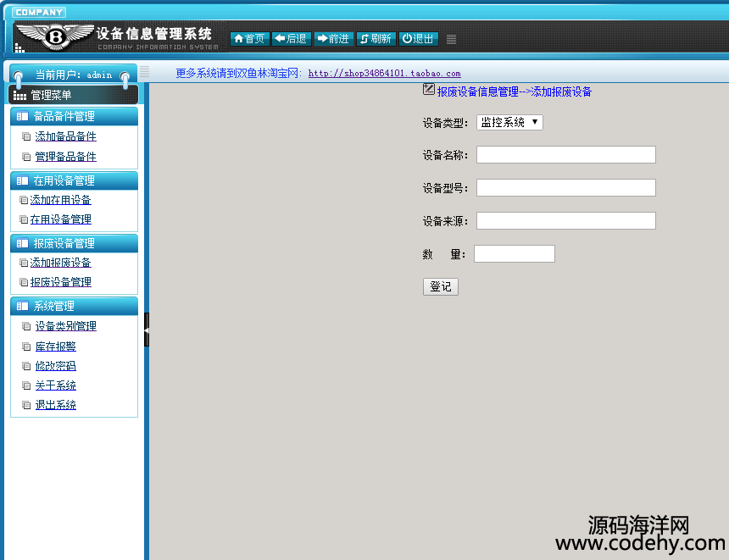This screenshot has height=560, width=729.
Task: Toggle the 系统管理 section header
Action: click(x=74, y=306)
